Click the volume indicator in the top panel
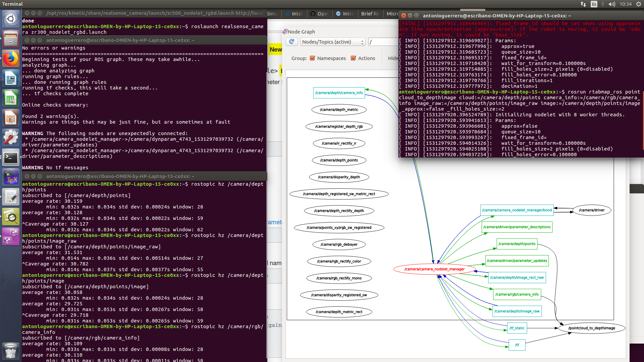 [x=611, y=4]
